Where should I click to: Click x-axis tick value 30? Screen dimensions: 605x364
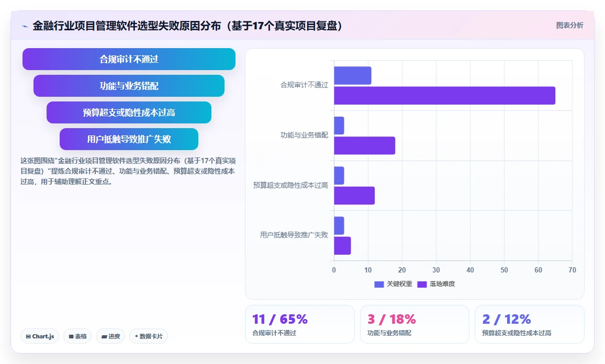(436, 270)
